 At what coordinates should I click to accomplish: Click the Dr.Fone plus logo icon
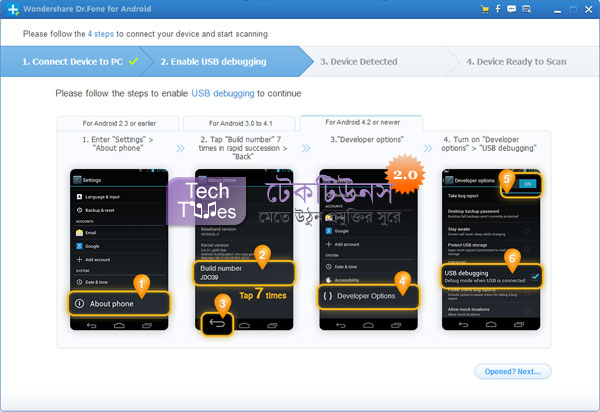pos(13,9)
